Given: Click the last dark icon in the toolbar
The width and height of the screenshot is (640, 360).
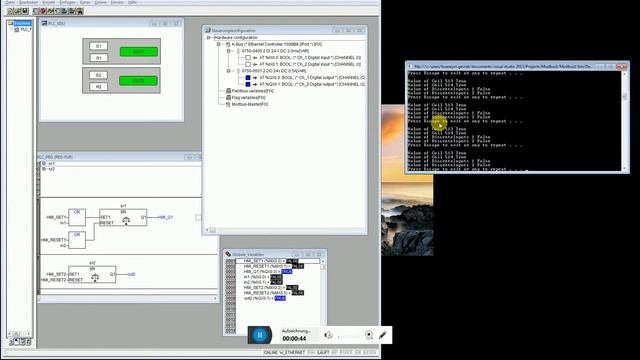Looking at the screenshot, I should pos(80,11).
